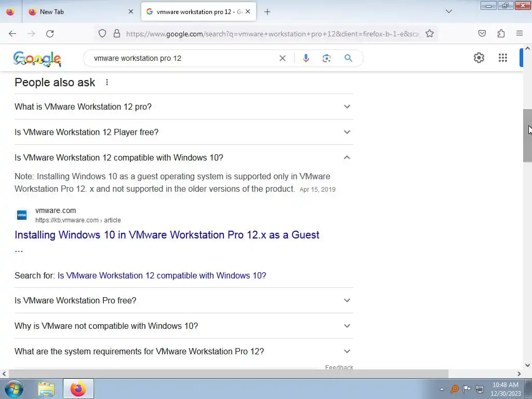Open the Firefox hamburger application menu
The height and width of the screenshot is (399, 532).
(520, 33)
